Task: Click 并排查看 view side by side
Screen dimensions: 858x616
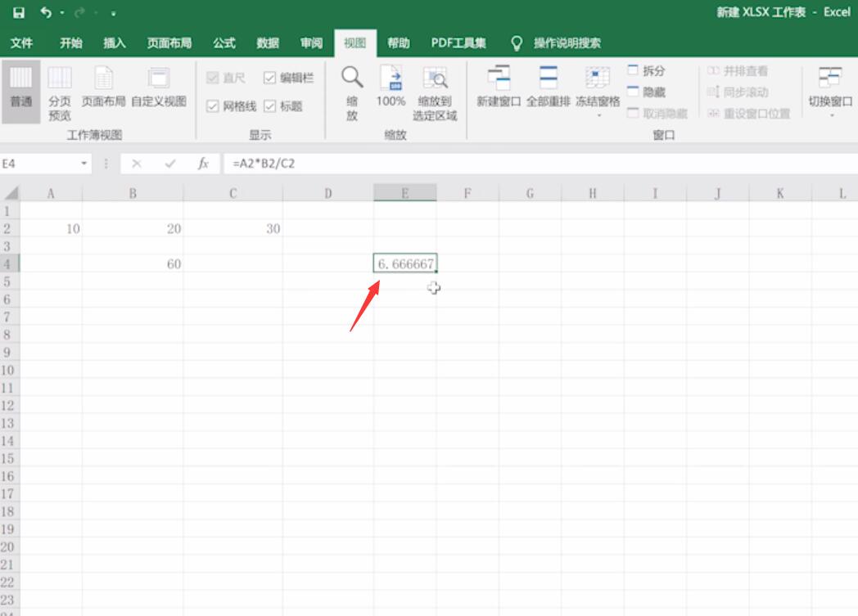Action: pos(738,70)
